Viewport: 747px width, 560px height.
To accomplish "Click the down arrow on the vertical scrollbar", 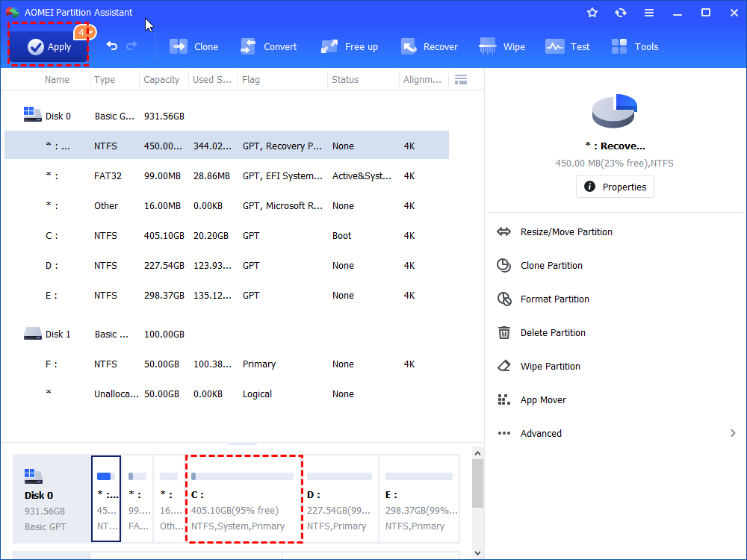I will pyautogui.click(x=477, y=549).
